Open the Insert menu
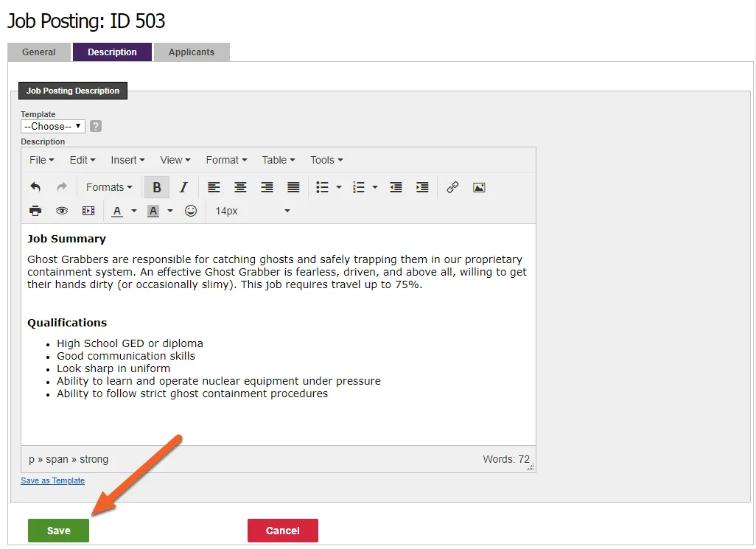 point(127,160)
